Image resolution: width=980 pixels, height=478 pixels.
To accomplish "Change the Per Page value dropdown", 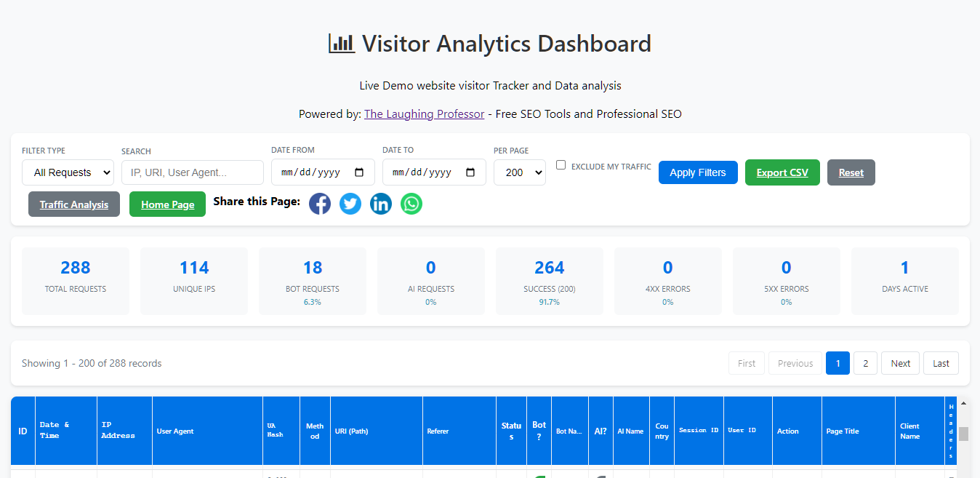I will click(519, 172).
